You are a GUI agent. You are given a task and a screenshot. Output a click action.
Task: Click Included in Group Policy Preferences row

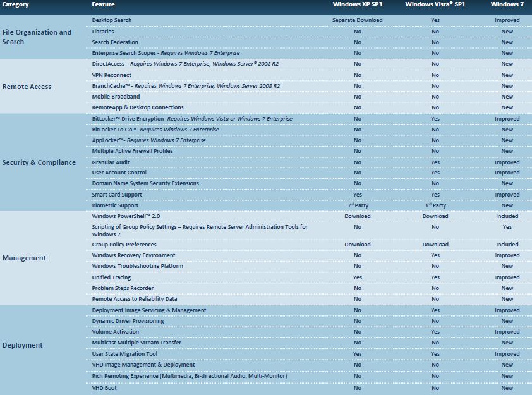coord(507,245)
